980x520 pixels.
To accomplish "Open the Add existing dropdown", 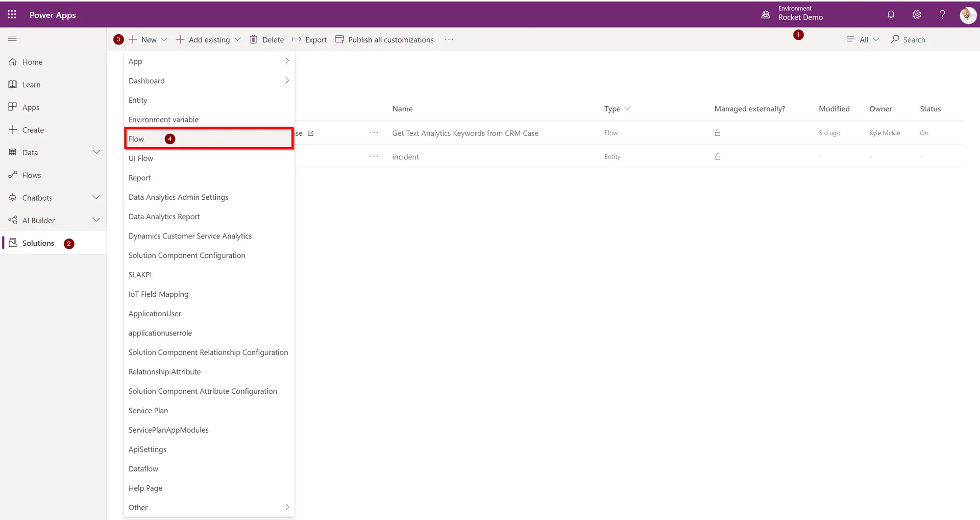I will [x=208, y=39].
